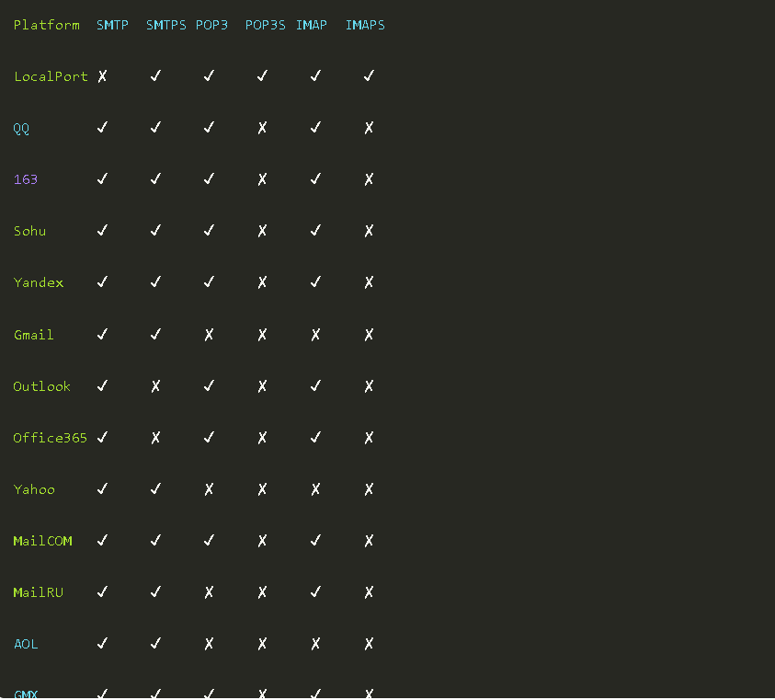Select the Office365 row label
Screen dimensions: 775x700
pos(50,438)
